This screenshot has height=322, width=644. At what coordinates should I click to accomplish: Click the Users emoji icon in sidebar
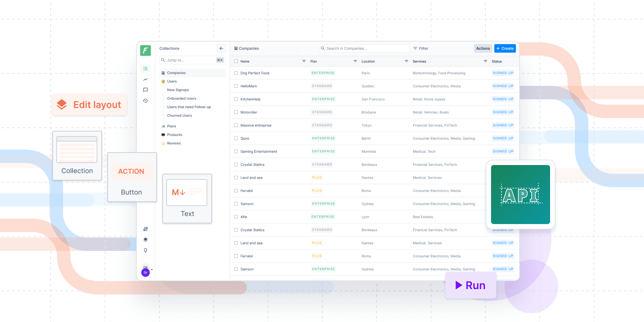click(x=163, y=82)
